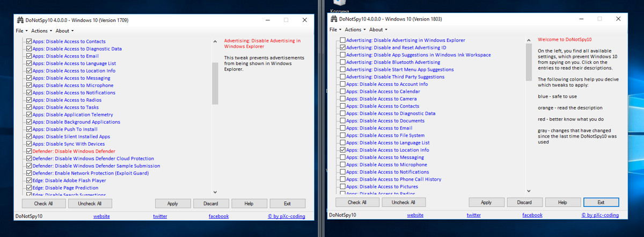The width and height of the screenshot is (644, 237).
Task: Select Apps: Disable Access to Pictures row
Action: click(x=382, y=187)
